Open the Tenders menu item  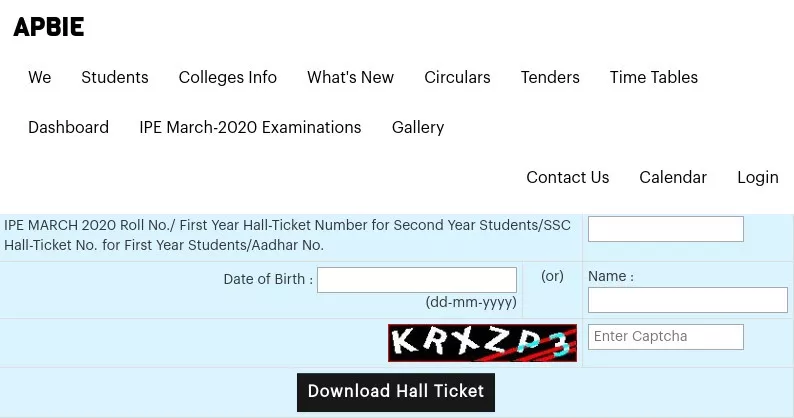pyautogui.click(x=550, y=77)
